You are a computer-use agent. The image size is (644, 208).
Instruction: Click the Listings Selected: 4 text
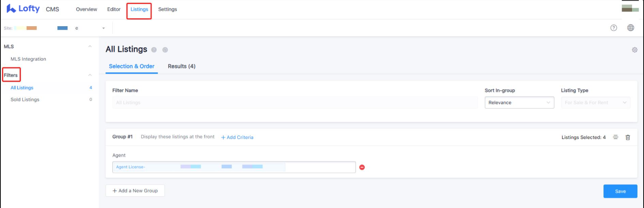583,137
